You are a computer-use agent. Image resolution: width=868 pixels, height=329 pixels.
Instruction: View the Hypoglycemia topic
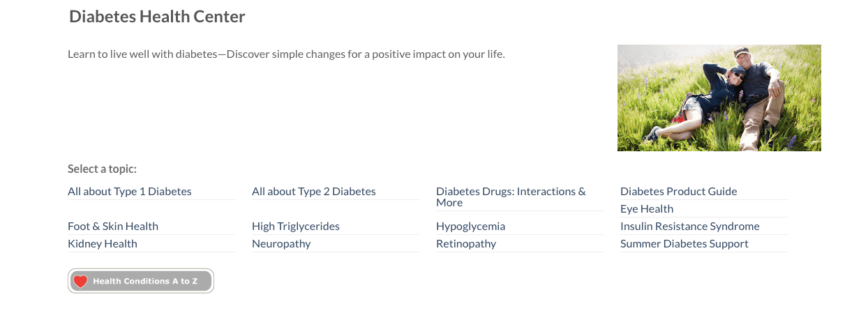click(x=471, y=226)
